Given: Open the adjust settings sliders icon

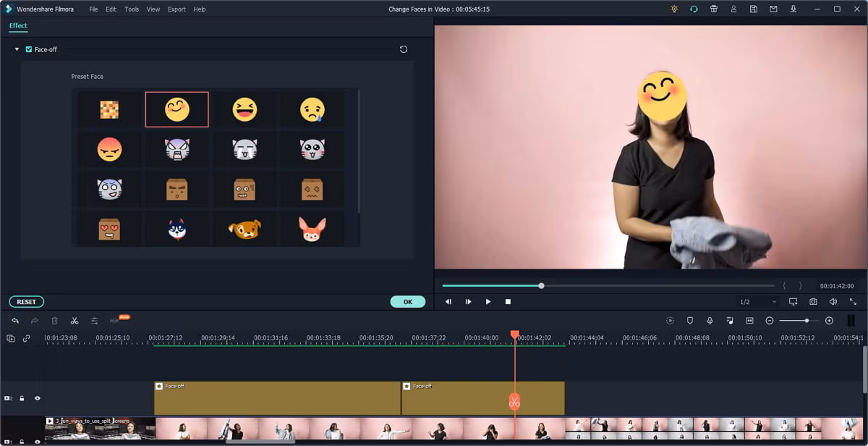Looking at the screenshot, I should (x=94, y=321).
